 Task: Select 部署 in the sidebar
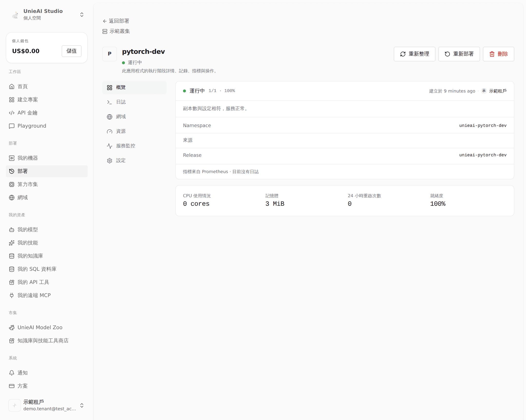[47, 171]
